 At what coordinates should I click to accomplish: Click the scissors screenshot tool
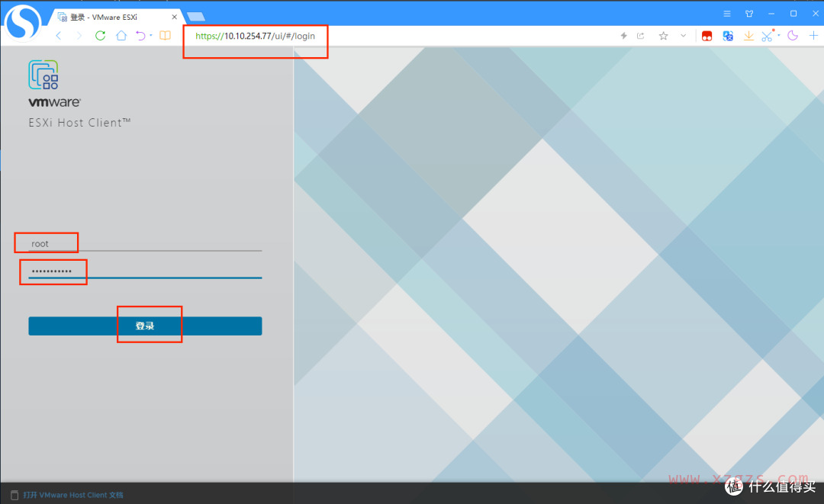pyautogui.click(x=767, y=36)
